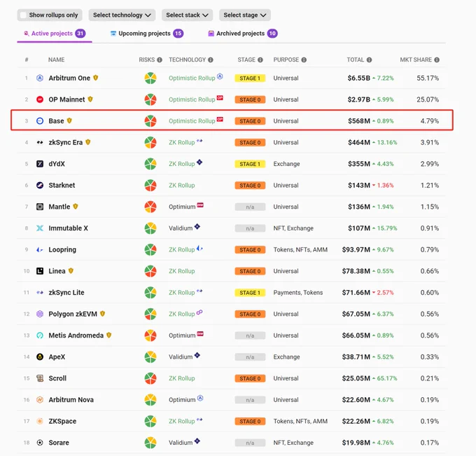Click the risk pie chart for Arbitrum One

click(x=150, y=78)
